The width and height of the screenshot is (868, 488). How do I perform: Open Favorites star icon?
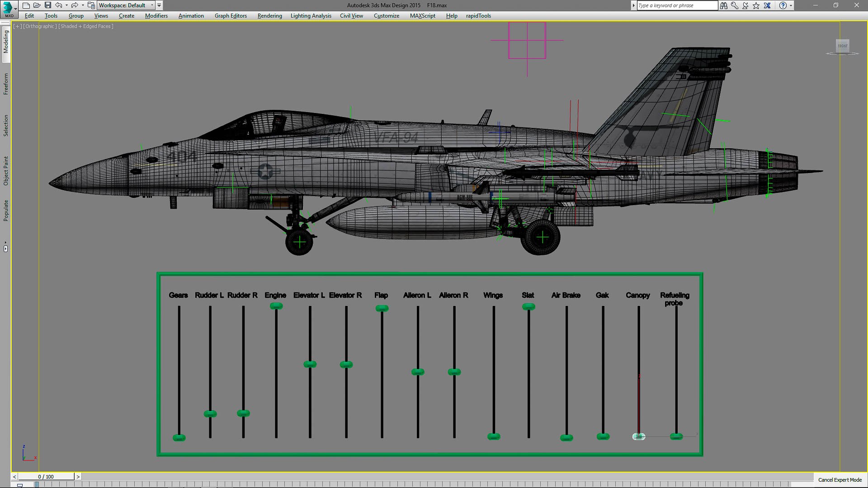click(x=756, y=5)
